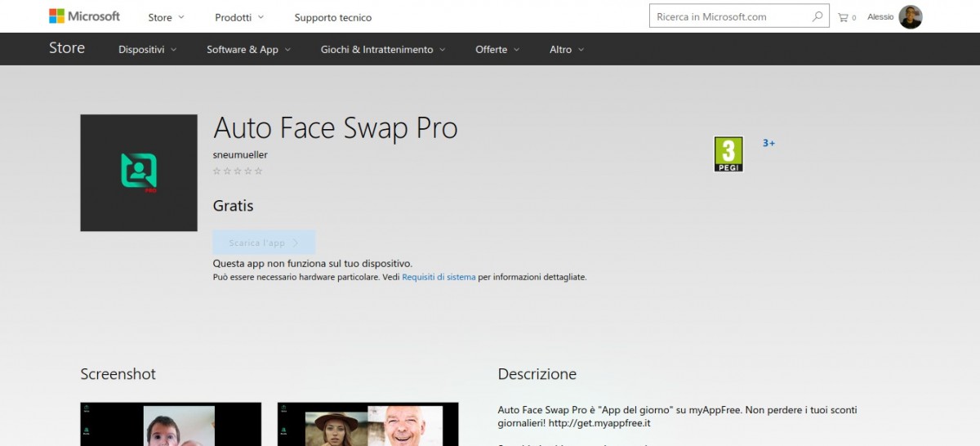Image resolution: width=980 pixels, height=446 pixels.
Task: Click the Scarica l'app button
Action: tap(264, 243)
